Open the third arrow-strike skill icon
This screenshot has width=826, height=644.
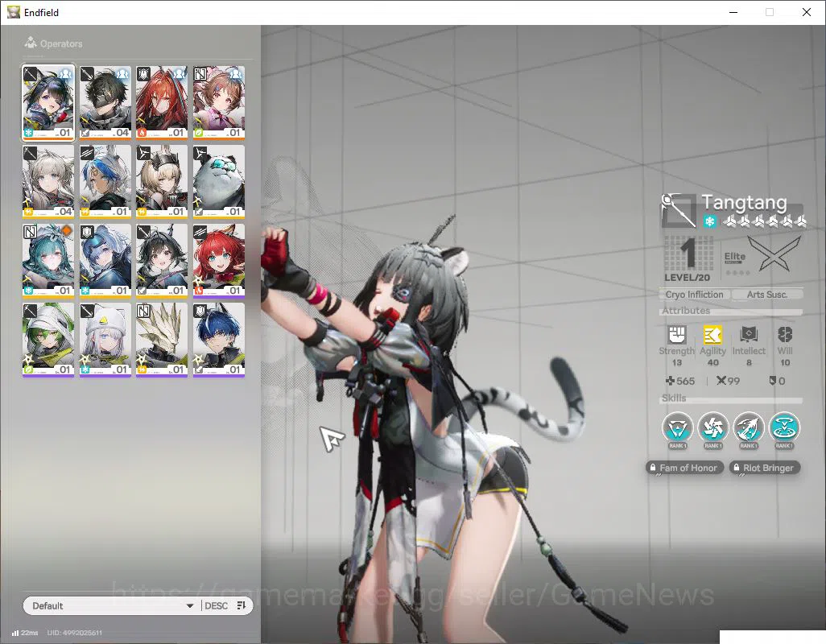tap(749, 427)
